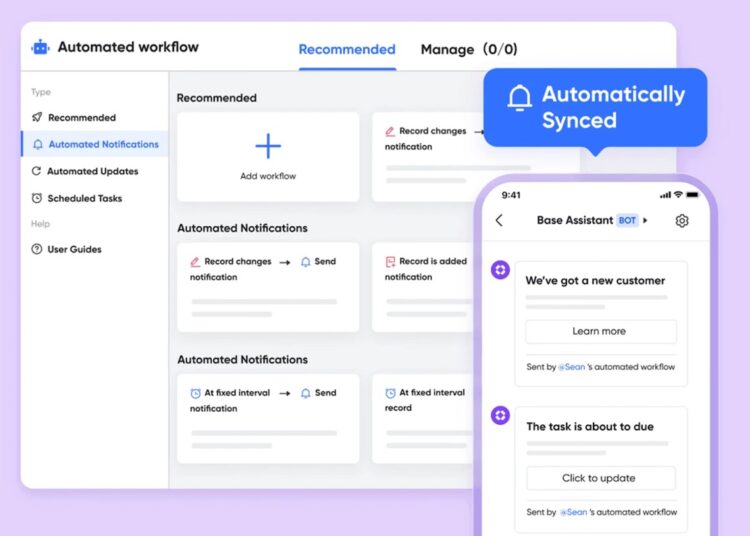This screenshot has width=750, height=536.
Task: Click the BOT badge next to Base Assistant
Action: pos(627,220)
